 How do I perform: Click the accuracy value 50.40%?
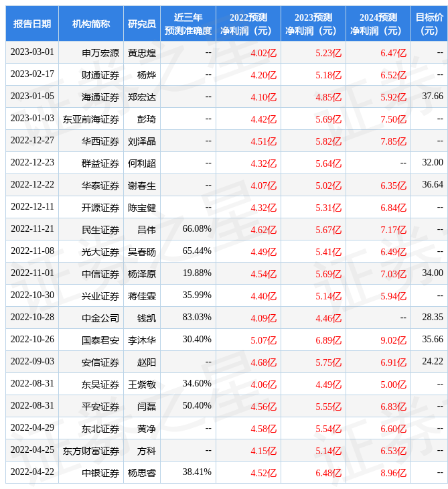point(197,406)
